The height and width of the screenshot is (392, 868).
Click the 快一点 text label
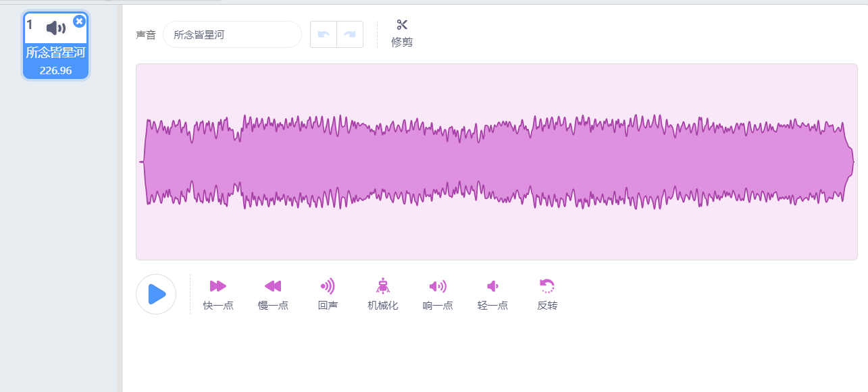pyautogui.click(x=218, y=306)
